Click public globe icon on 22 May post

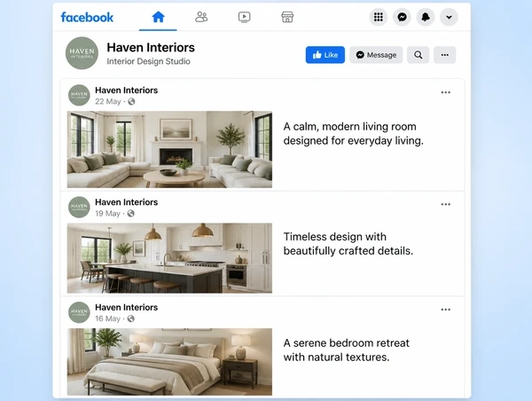131,101
